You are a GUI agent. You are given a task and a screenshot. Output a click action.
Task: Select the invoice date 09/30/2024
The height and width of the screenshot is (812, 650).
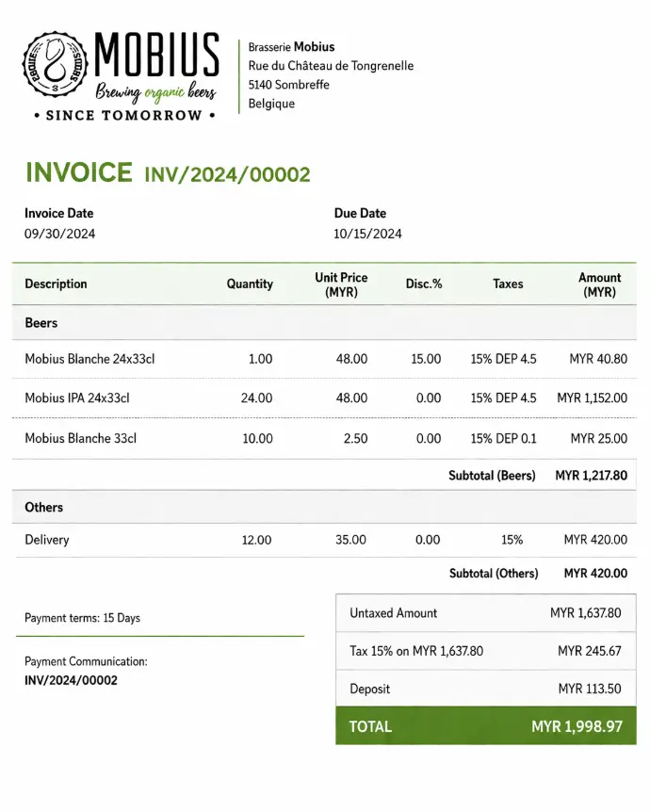59,234
